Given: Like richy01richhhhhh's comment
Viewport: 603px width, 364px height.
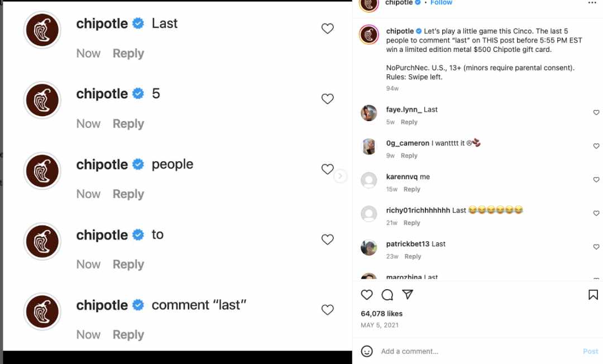Looking at the screenshot, I should 596,213.
